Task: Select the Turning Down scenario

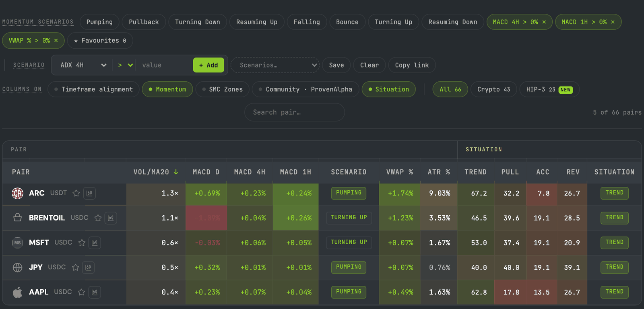Action: [x=198, y=22]
